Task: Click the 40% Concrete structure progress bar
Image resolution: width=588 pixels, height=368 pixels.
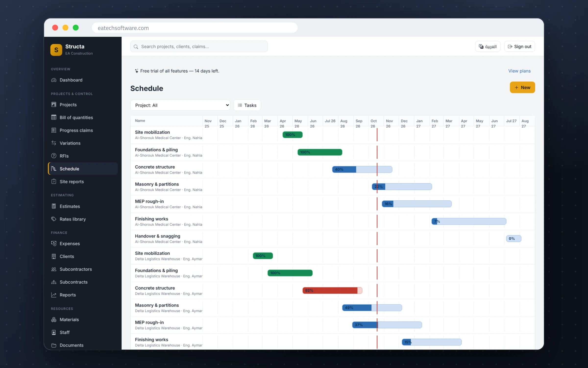Action: pyautogui.click(x=362, y=169)
